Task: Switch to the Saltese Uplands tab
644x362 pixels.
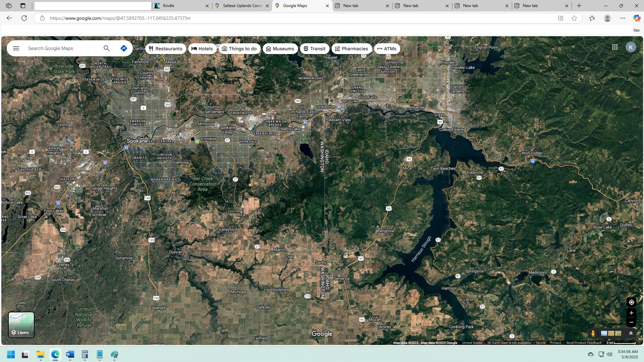Action: [x=242, y=6]
